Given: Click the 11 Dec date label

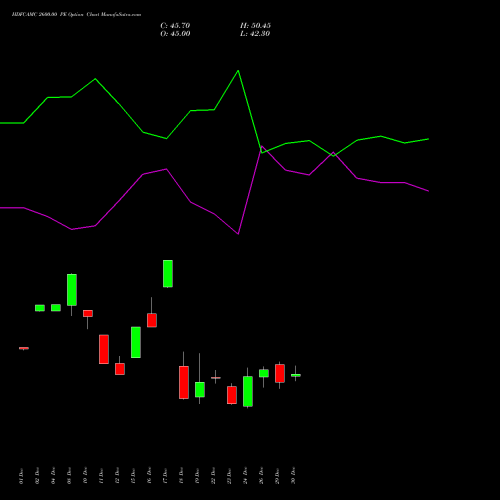Looking at the screenshot, I should point(101,476).
